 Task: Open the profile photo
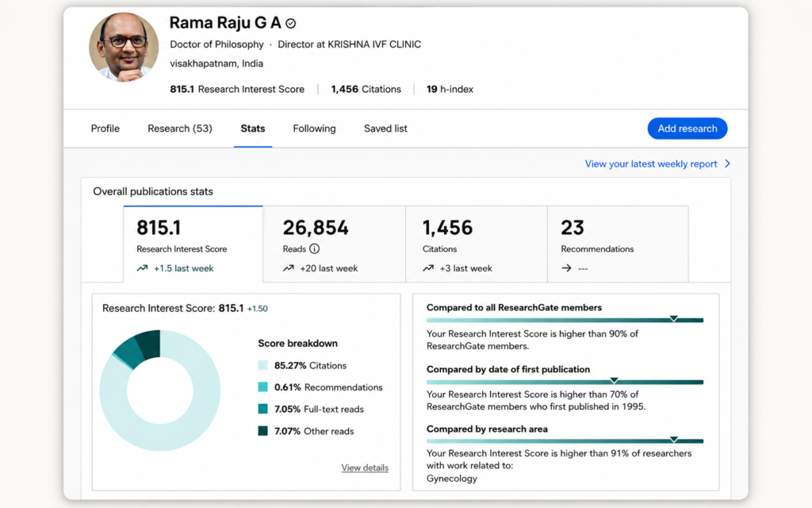click(x=124, y=47)
